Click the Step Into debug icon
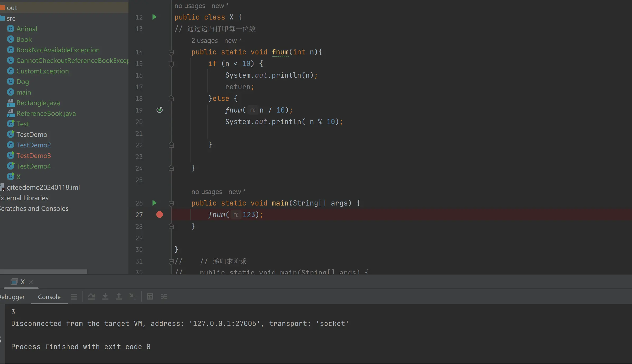The height and width of the screenshot is (364, 632). click(105, 297)
